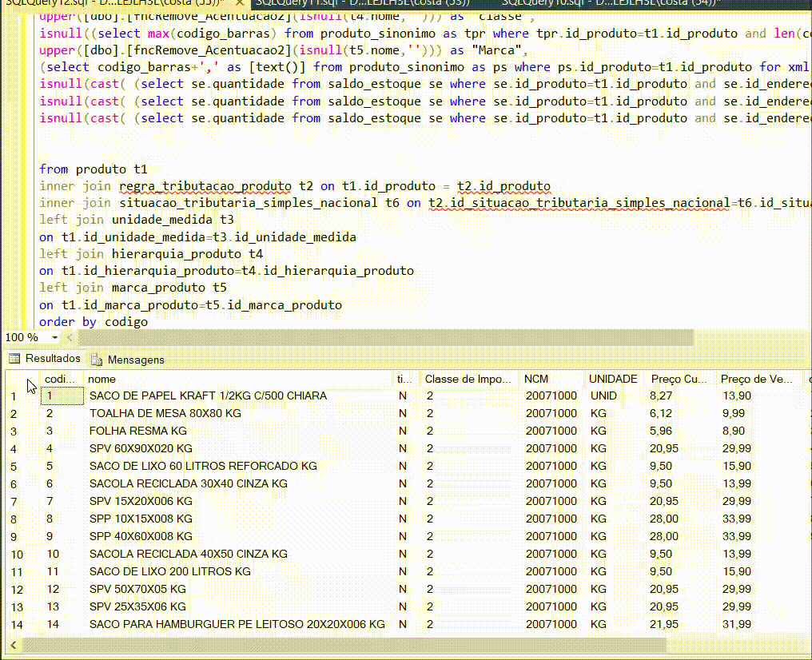Click the Resultados grid icon
Viewport: 812px width, 660px height.
click(14, 359)
